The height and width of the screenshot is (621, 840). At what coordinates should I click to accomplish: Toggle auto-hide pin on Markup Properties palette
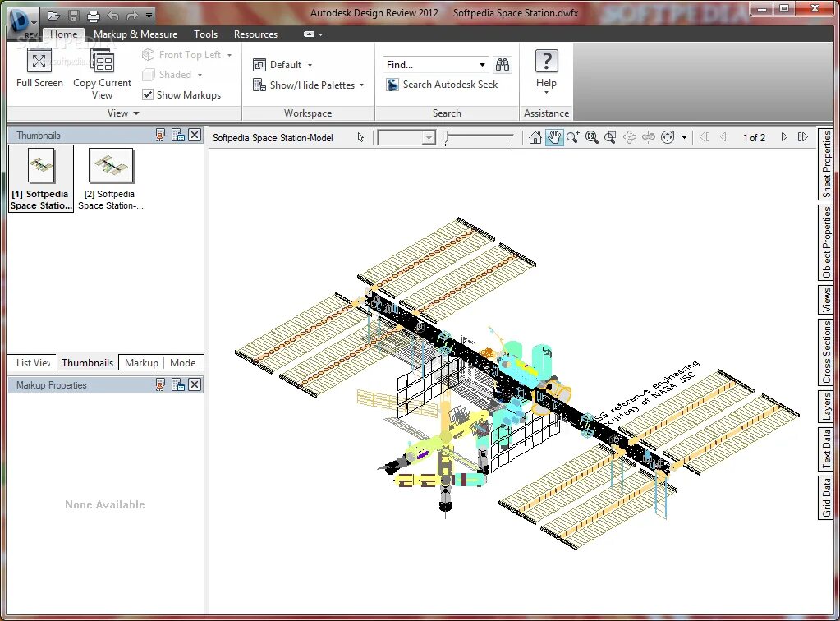click(160, 384)
